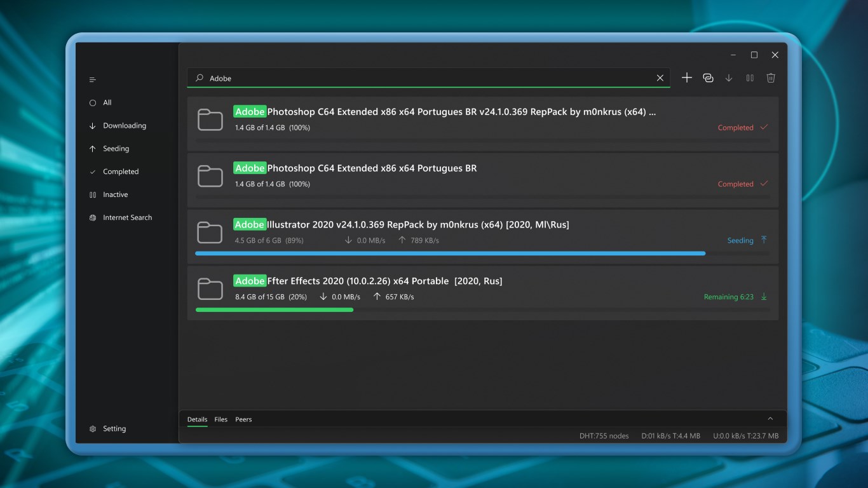Clear the Adobe search text with X
868x488 pixels.
click(660, 78)
